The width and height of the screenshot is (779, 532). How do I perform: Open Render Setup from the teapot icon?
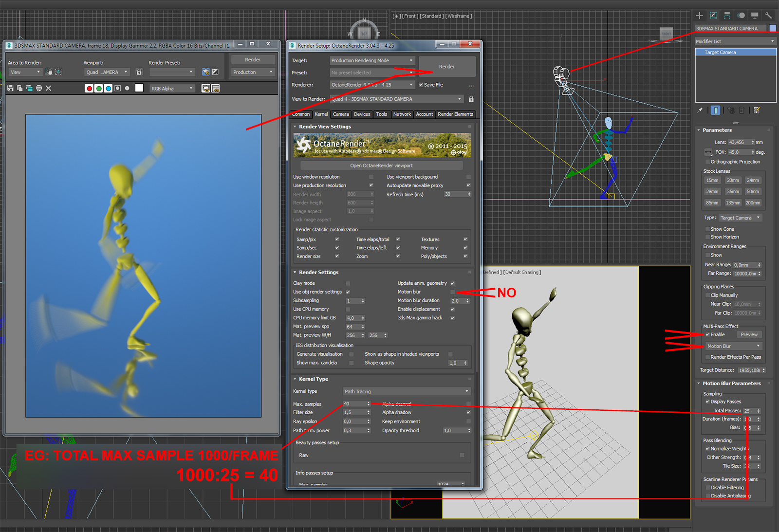206,72
